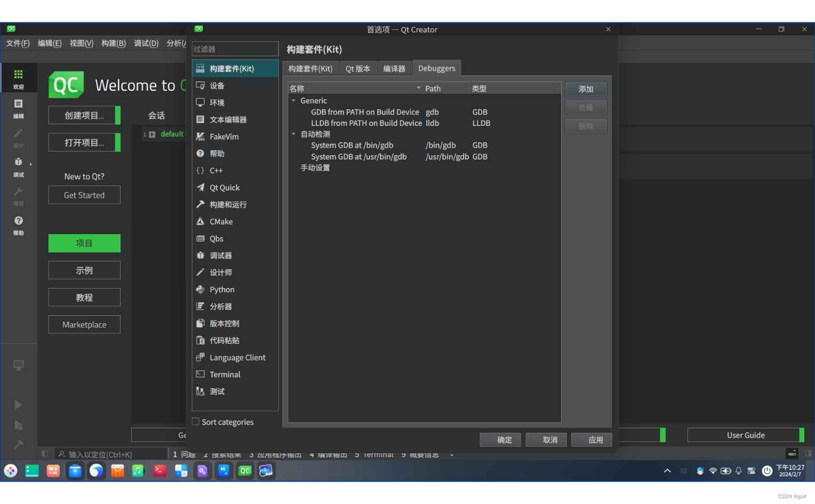Select 帮助 category in preferences list

click(x=235, y=154)
